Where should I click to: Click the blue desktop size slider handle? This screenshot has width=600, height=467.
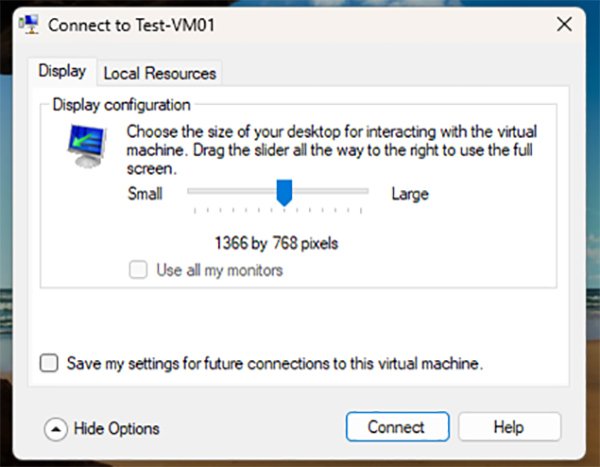[284, 192]
